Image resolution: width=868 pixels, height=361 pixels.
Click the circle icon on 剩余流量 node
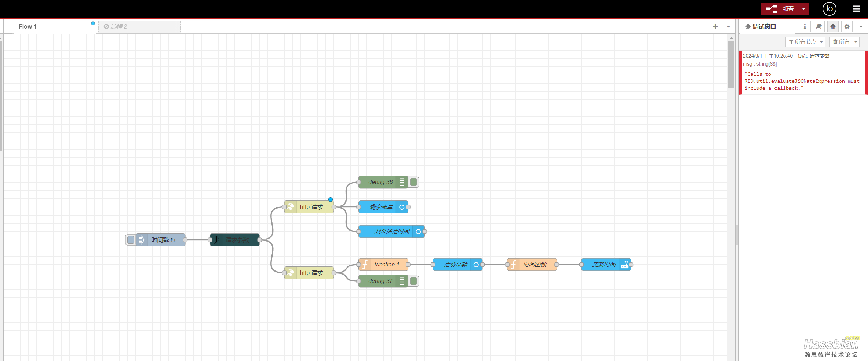coord(402,207)
